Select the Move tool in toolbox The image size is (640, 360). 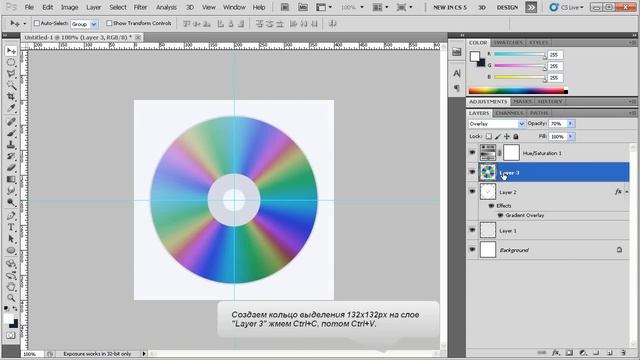click(11, 51)
